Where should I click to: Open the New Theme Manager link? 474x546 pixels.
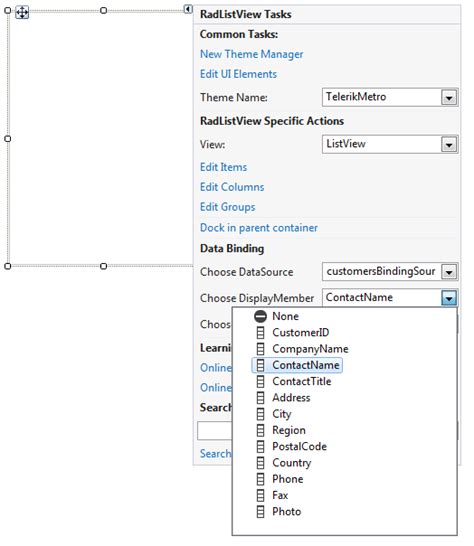tap(251, 54)
